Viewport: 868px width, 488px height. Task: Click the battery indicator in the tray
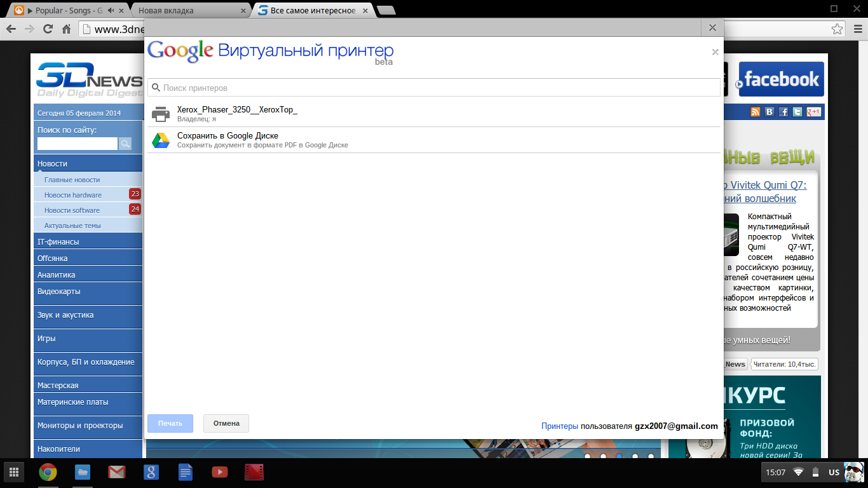coord(815,472)
